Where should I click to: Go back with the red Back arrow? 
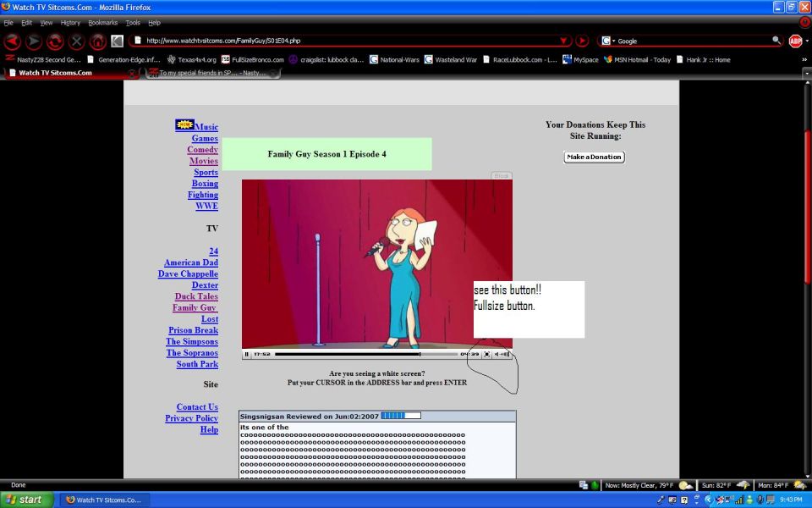[12, 41]
